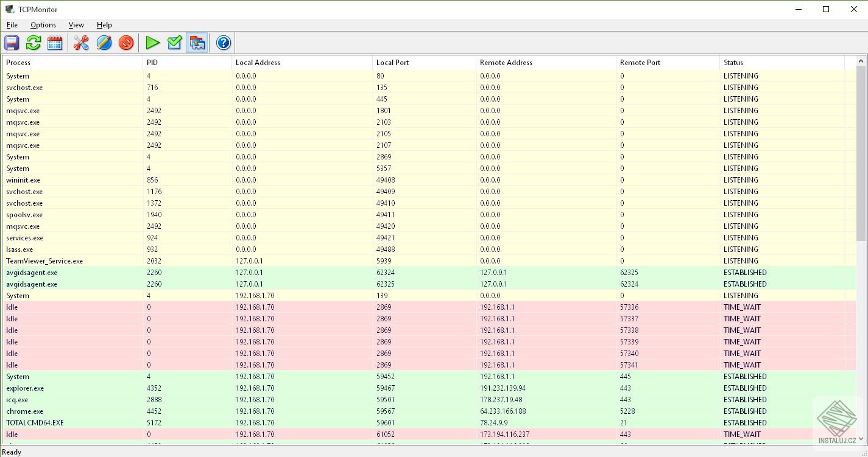Refresh the connections list
Screen dimensions: 868x457
click(33, 43)
